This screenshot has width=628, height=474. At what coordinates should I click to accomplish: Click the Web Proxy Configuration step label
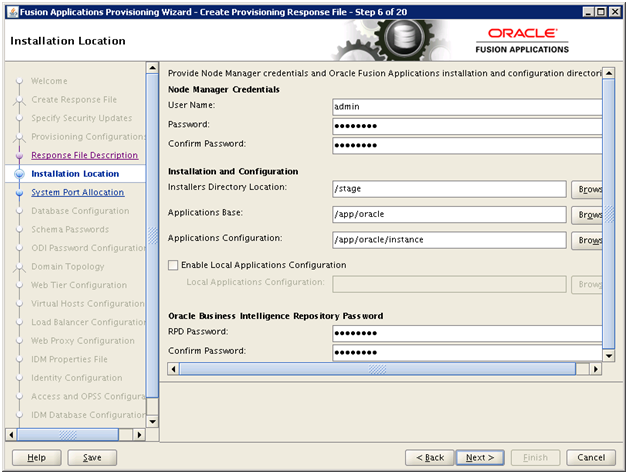pos(83,341)
